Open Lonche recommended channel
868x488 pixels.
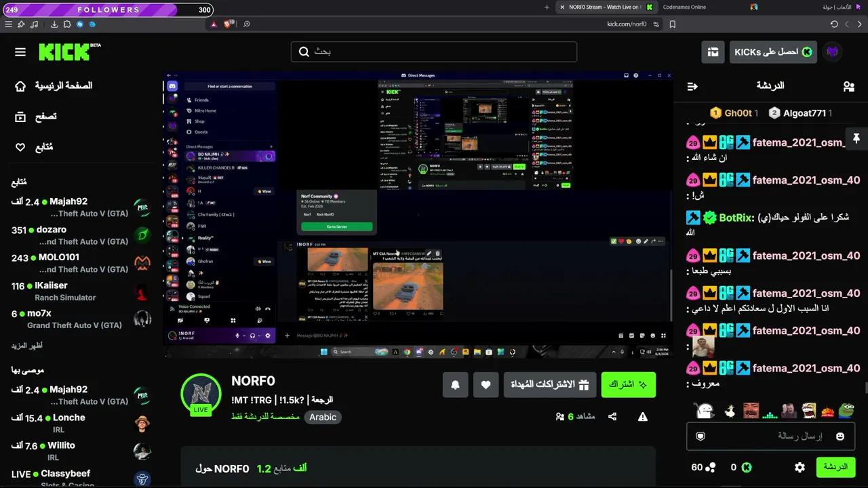coord(81,424)
